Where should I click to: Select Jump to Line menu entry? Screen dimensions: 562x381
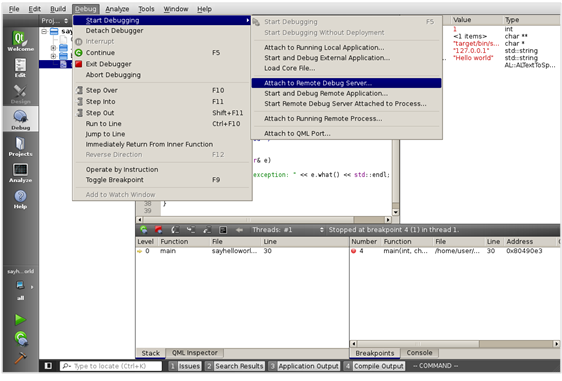click(162, 134)
